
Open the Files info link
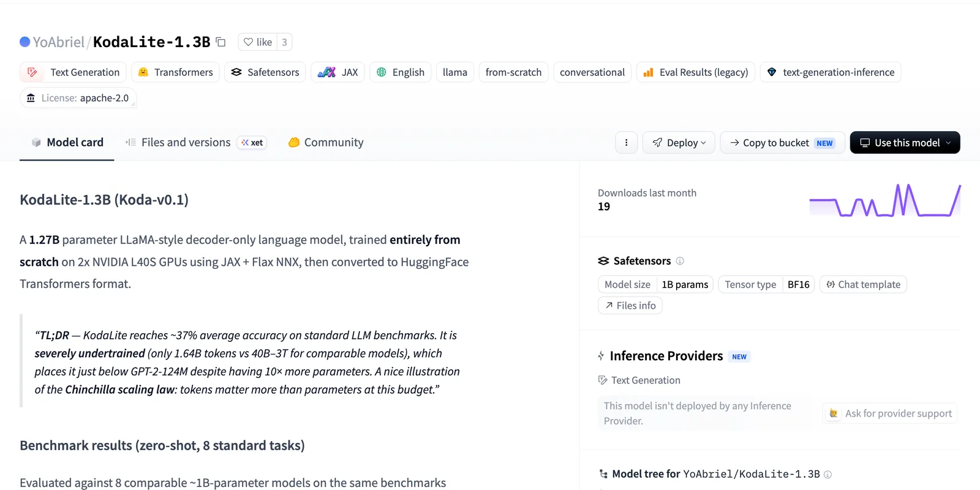click(x=630, y=306)
